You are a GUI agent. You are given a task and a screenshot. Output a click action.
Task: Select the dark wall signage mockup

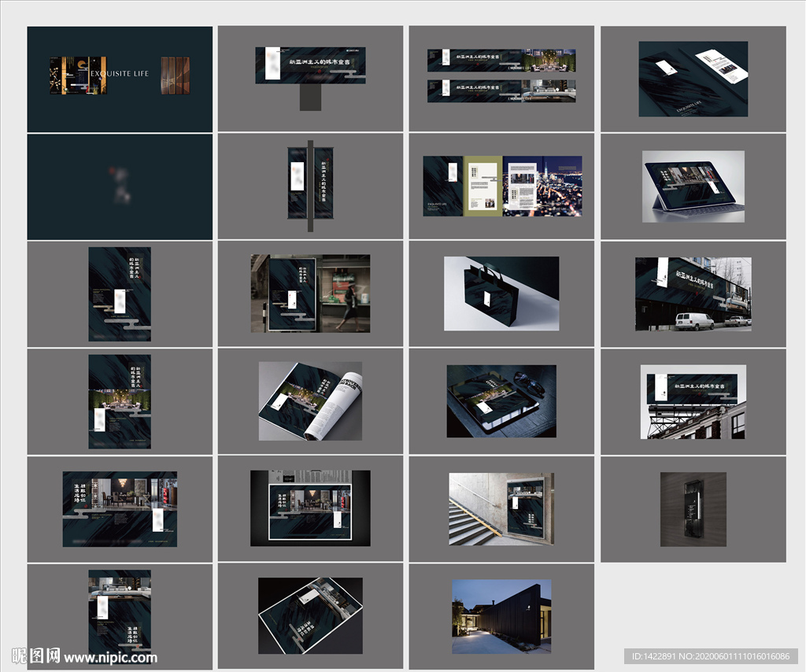(x=693, y=508)
